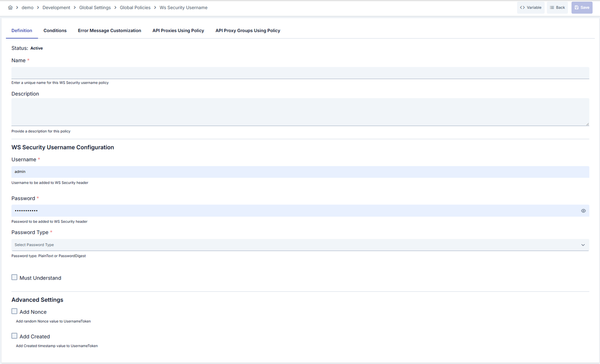600x364 pixels.
Task: Navigate to Global Settings breadcrumb
Action: click(95, 7)
